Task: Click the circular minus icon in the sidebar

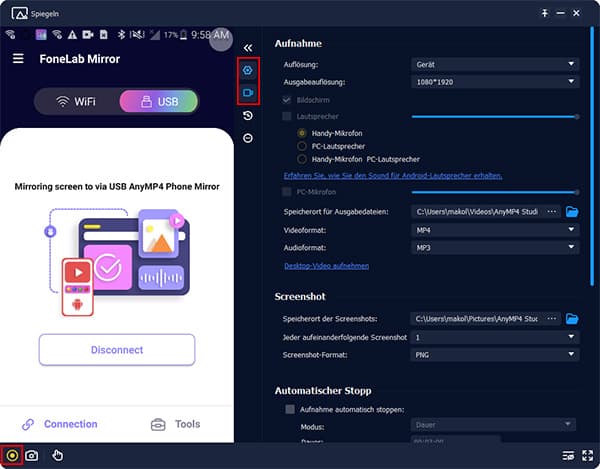Action: (248, 138)
